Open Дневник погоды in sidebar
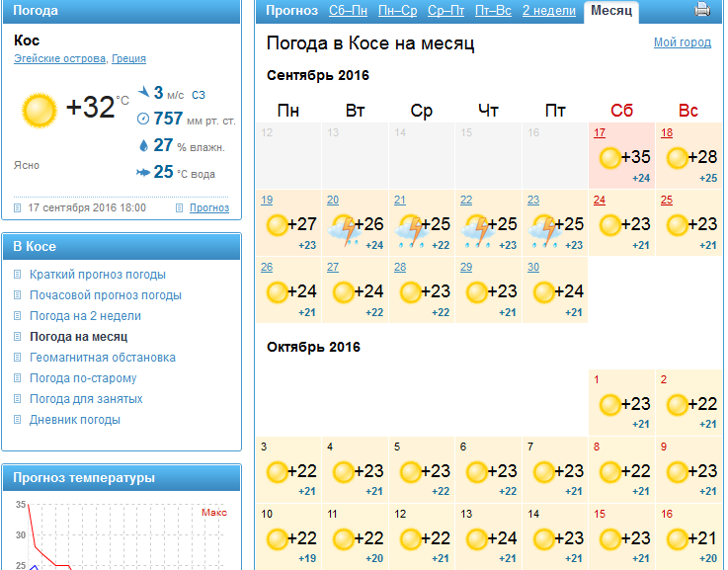The width and height of the screenshot is (728, 570). [74, 420]
